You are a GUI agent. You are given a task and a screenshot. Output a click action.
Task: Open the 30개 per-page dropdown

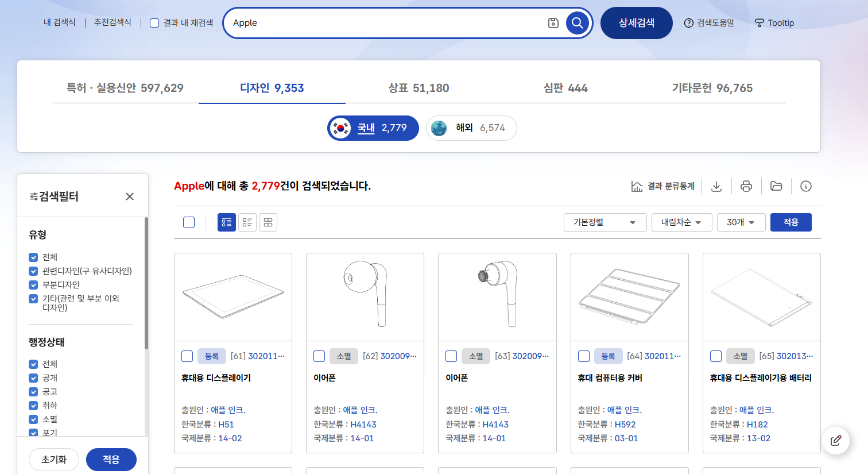click(x=741, y=222)
